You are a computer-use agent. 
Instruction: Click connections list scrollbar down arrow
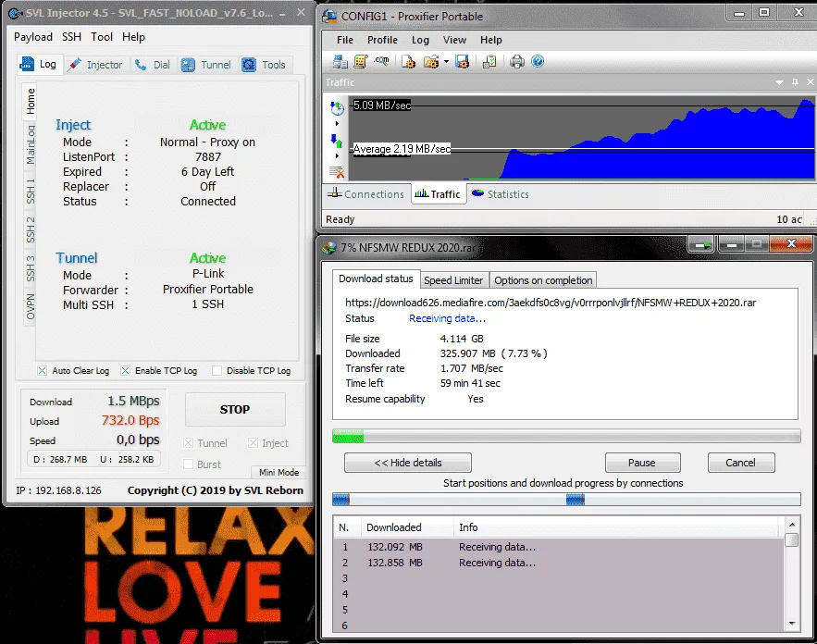click(x=792, y=623)
